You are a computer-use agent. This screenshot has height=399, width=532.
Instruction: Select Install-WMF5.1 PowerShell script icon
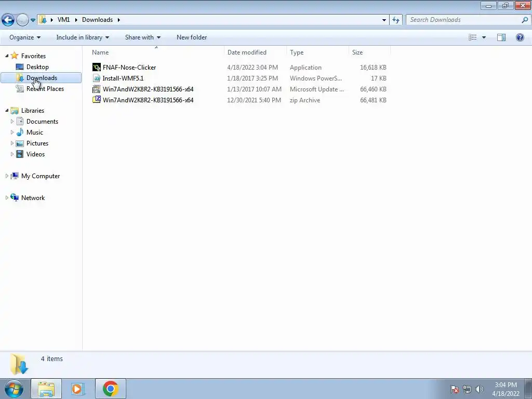tap(97, 78)
